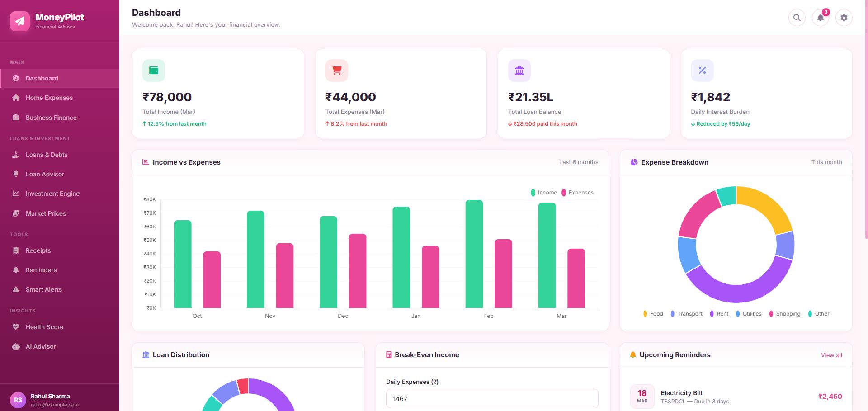Go to Dashboard in sidebar
Screen dimensions: 868x411
pos(60,78)
